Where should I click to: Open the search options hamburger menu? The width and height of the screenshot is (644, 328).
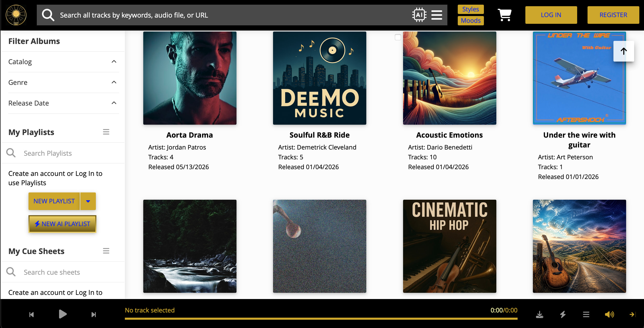pyautogui.click(x=437, y=15)
